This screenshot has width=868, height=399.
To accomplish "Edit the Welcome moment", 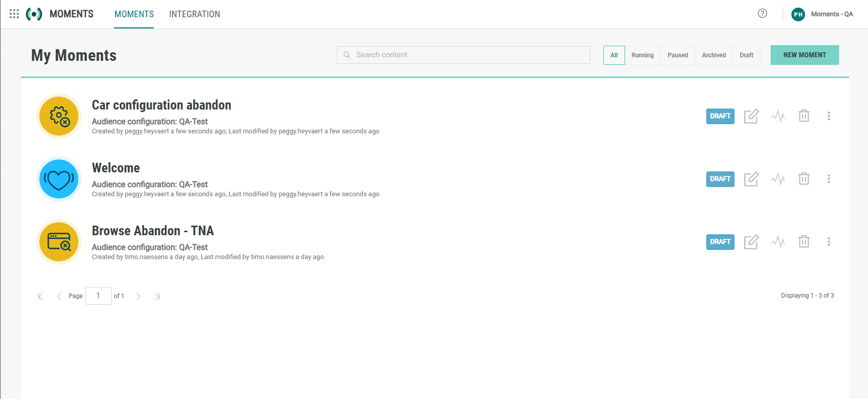I will 751,179.
